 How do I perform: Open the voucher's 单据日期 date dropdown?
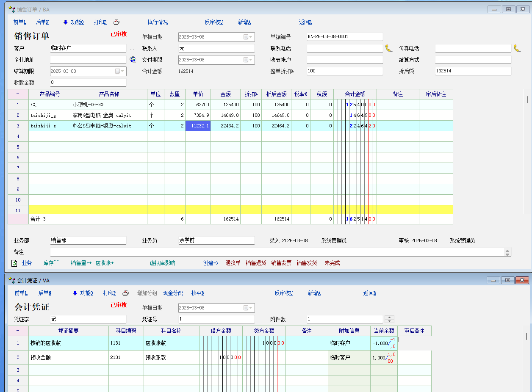[251, 308]
